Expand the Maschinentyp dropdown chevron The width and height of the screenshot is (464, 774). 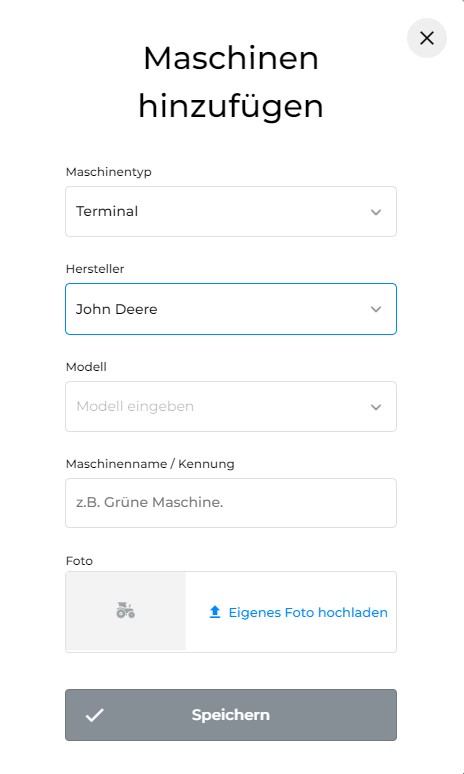click(376, 212)
